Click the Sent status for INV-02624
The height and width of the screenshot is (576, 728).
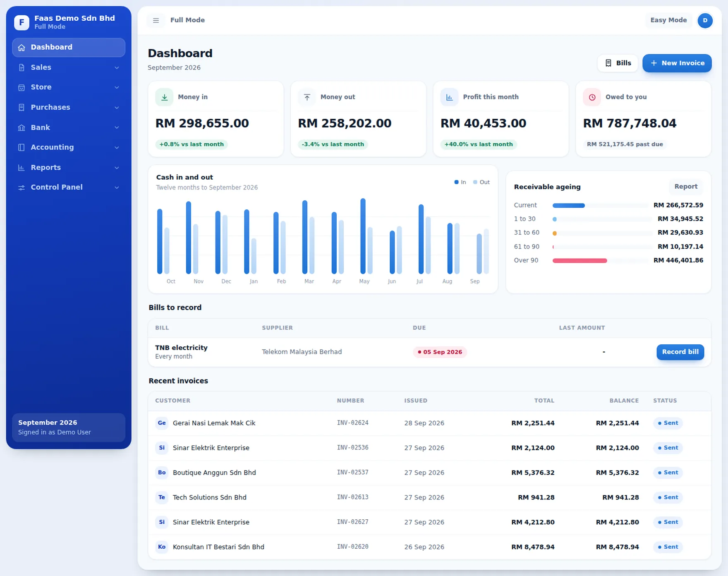[668, 423]
